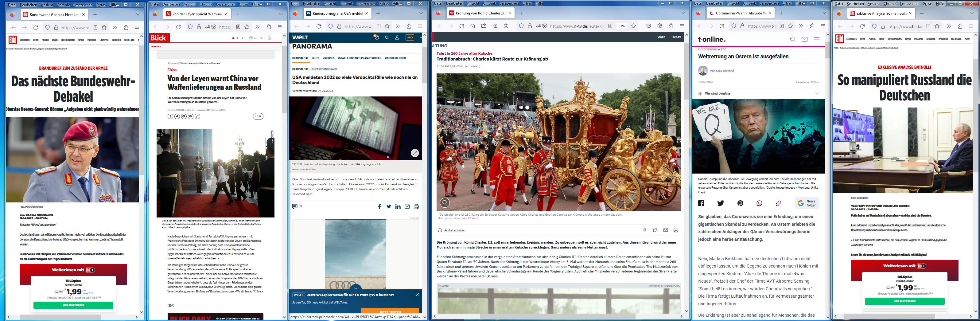Share the t-online article on Pinterest
Viewport: 980px width, 321px height.
tap(740, 203)
